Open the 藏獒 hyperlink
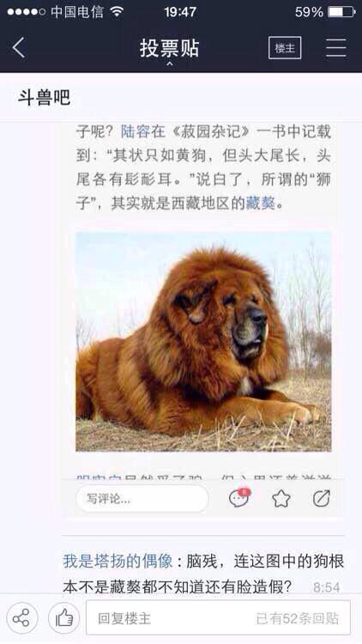Screen dimensions: 362x644 point(260,203)
